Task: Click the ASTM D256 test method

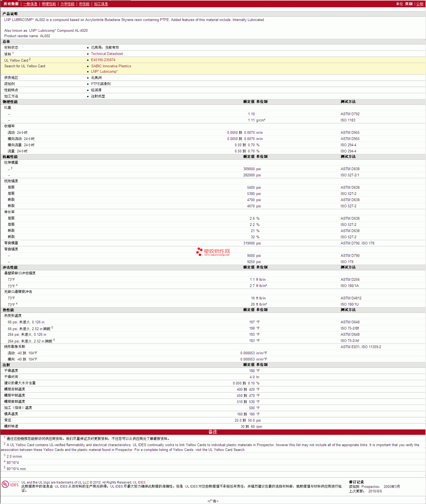Action: pos(350,280)
